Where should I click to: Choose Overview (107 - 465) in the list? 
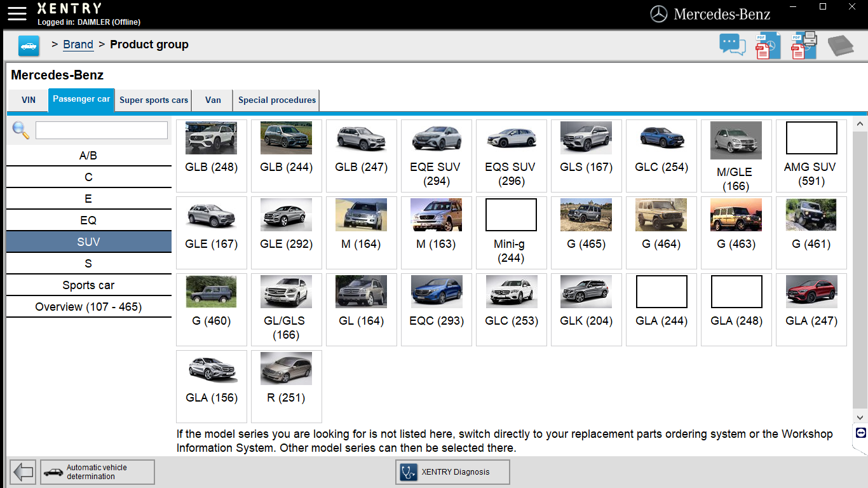coord(88,307)
